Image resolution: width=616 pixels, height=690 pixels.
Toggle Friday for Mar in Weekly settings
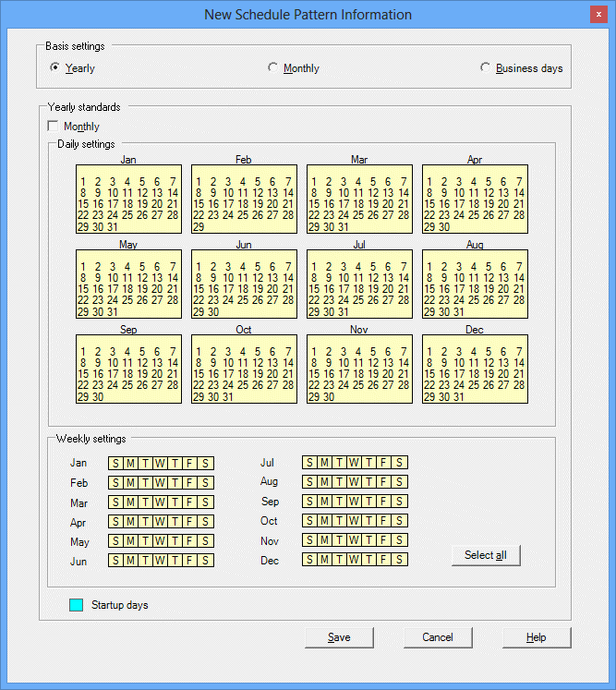point(190,503)
